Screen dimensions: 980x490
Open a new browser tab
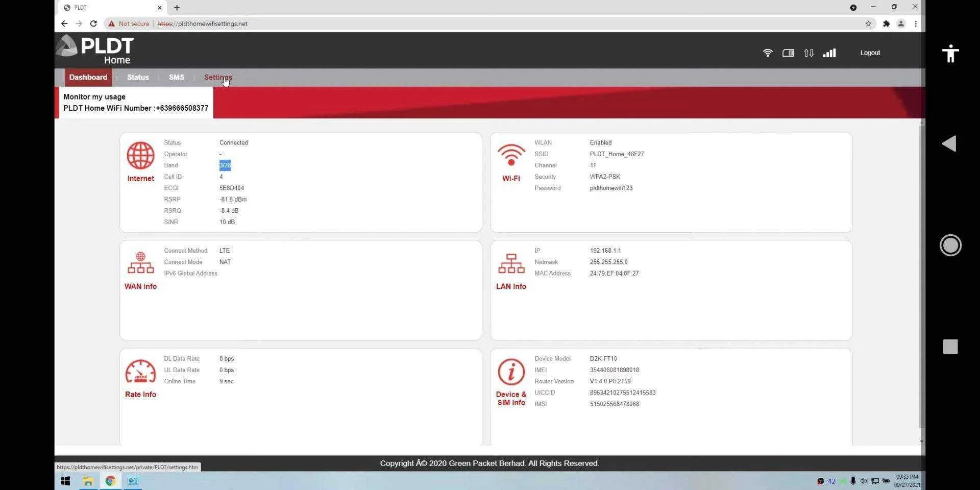[177, 8]
